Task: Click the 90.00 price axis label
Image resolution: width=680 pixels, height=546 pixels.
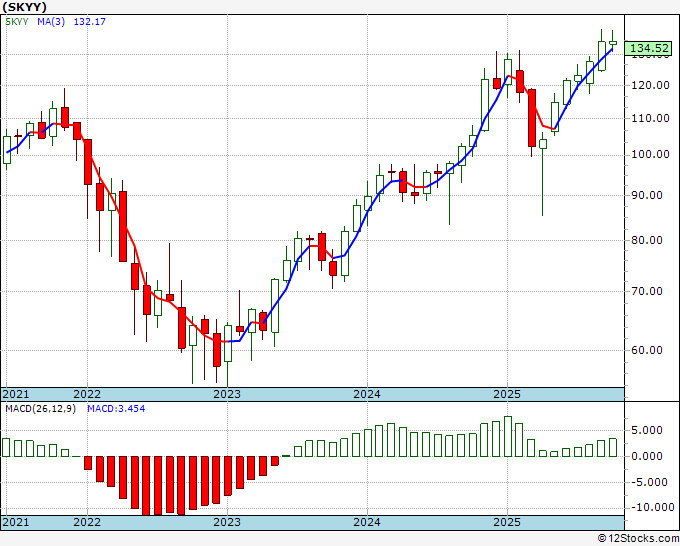Action: [647, 195]
